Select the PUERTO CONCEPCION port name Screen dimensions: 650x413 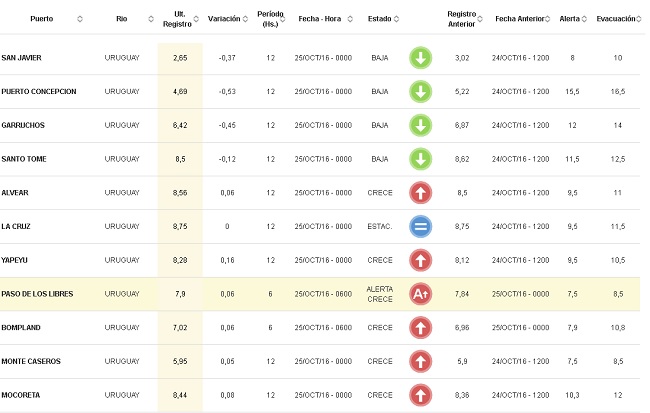[x=39, y=92]
